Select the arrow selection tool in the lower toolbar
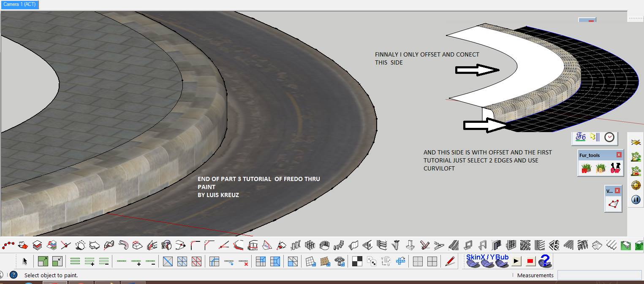The image size is (644, 284). pos(25,261)
